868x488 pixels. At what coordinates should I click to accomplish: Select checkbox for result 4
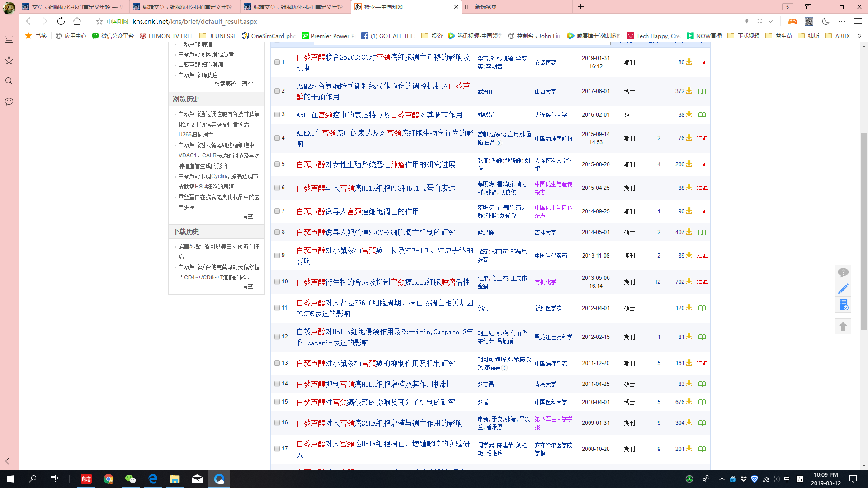[x=277, y=138]
